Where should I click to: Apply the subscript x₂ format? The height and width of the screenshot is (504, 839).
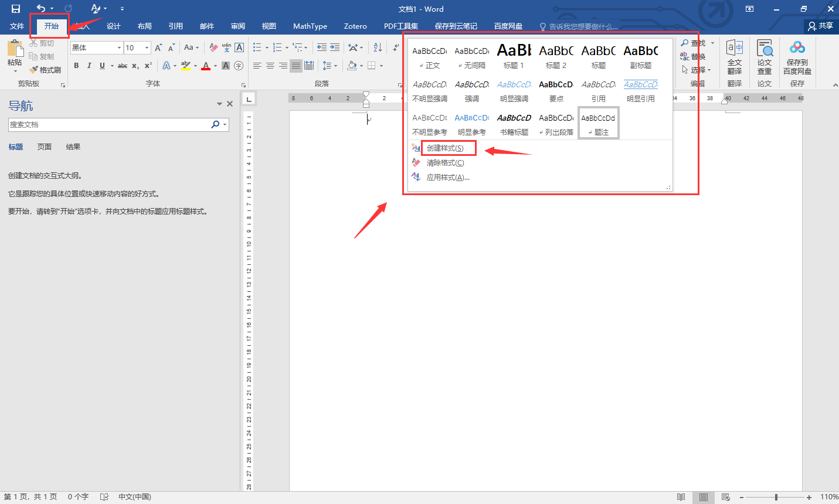[135, 66]
